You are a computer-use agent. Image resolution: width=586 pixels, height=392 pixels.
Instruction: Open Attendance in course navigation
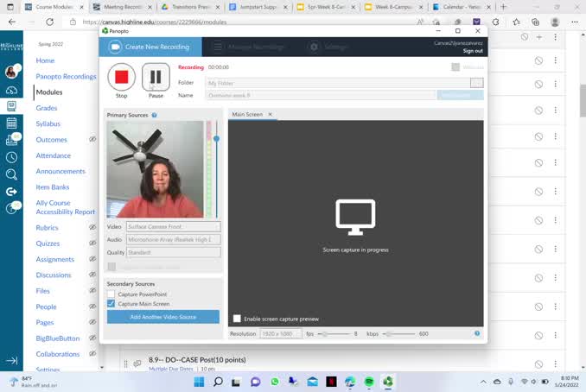(53, 155)
